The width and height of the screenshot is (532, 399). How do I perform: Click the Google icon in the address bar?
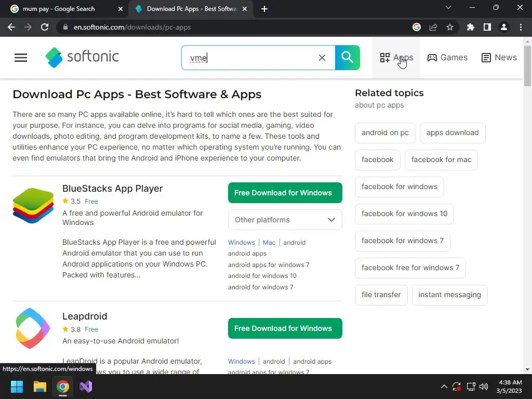417,27
